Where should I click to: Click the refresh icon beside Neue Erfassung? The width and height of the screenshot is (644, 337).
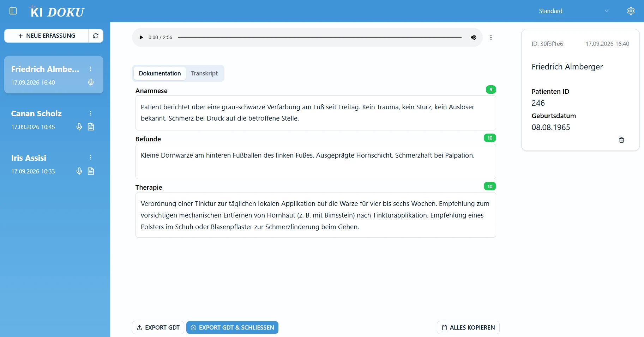click(x=96, y=36)
